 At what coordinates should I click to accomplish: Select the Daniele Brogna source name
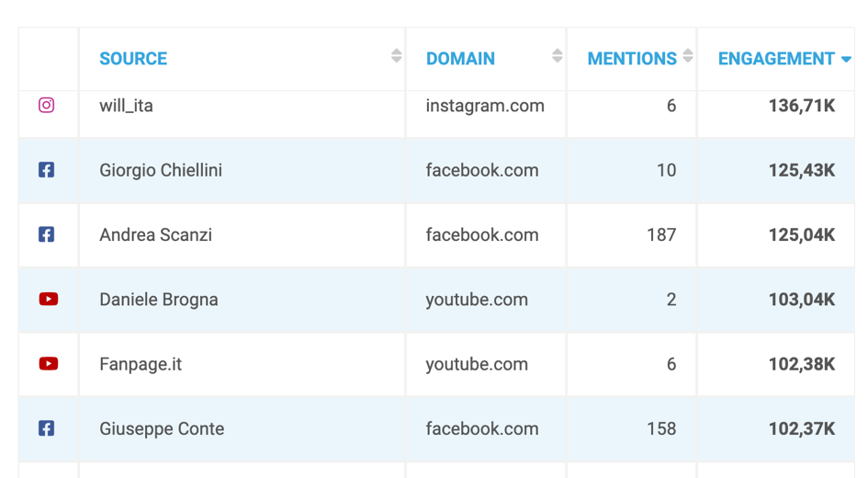[x=159, y=300]
